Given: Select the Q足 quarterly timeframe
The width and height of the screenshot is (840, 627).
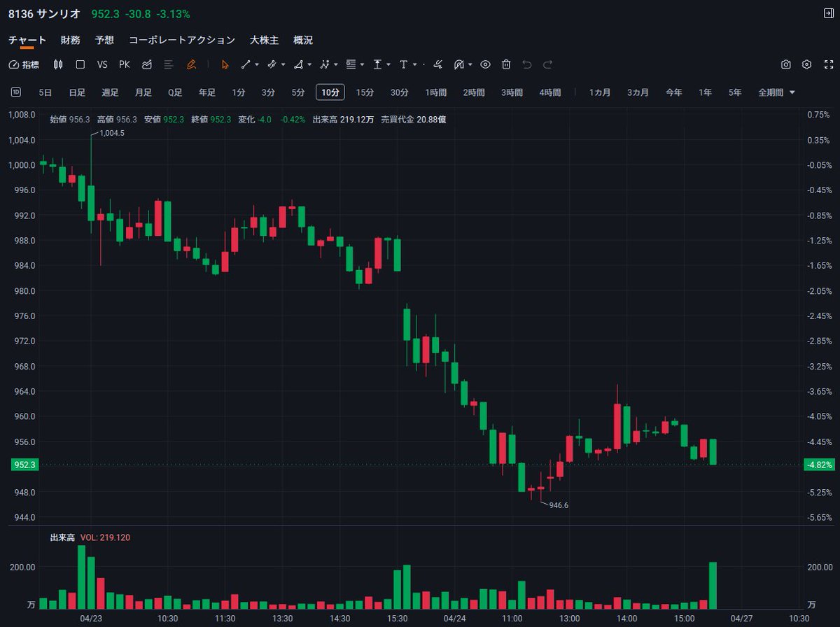Looking at the screenshot, I should tap(175, 92).
